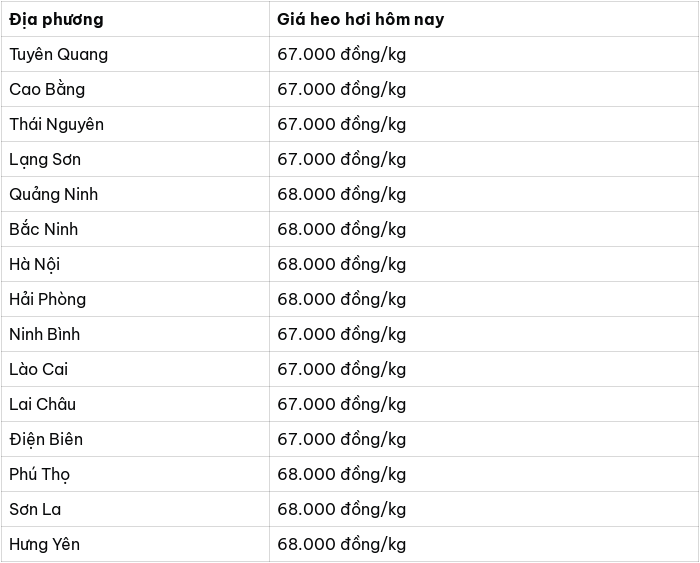Select the Lào Cai cell
This screenshot has height=563, width=700.
[x=135, y=369]
